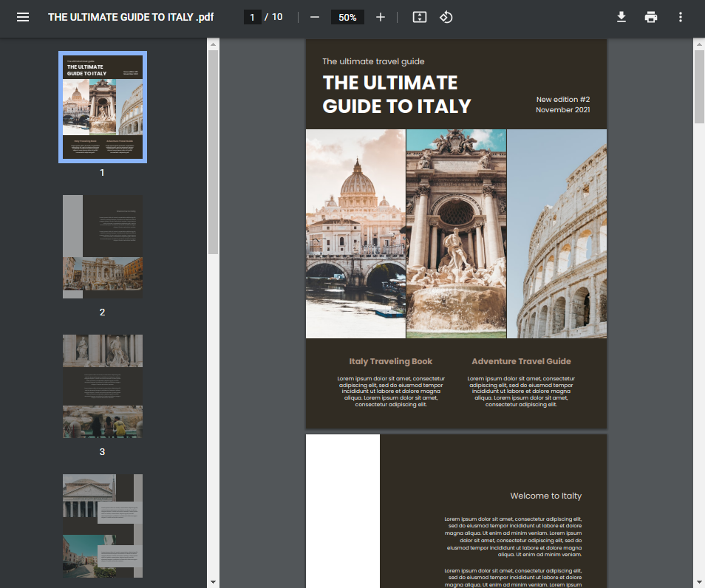Toggle the sidebar with the hamburger menu icon

click(23, 17)
